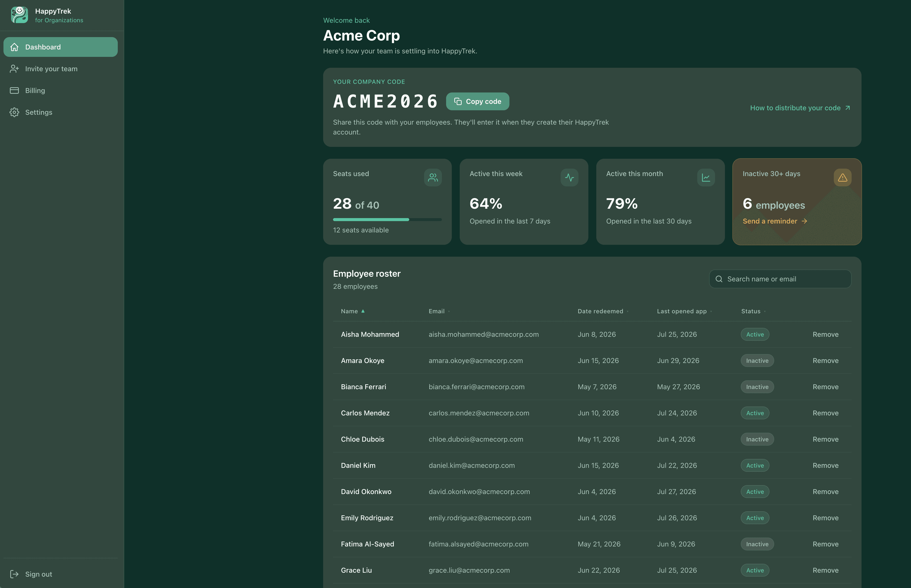
Task: Click the Dashboard home icon
Action: coord(15,47)
